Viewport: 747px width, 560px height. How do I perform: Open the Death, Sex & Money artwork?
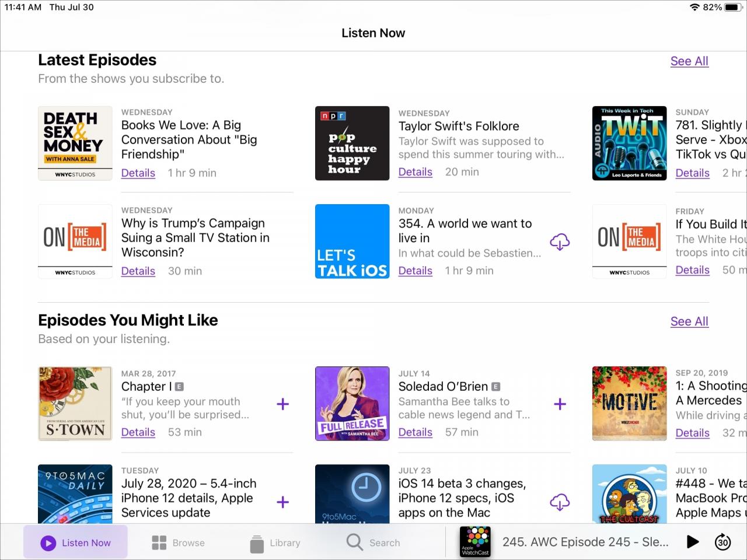point(75,143)
